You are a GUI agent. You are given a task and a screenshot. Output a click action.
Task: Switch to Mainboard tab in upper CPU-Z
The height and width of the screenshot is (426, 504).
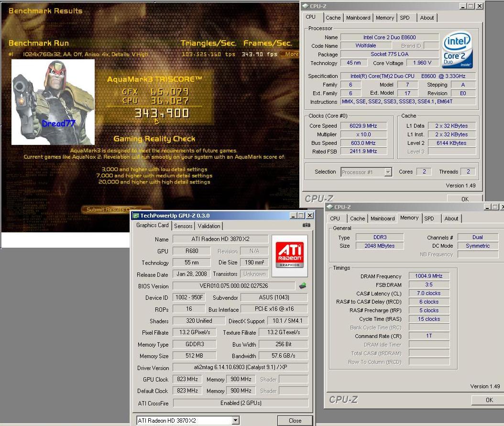[358, 18]
